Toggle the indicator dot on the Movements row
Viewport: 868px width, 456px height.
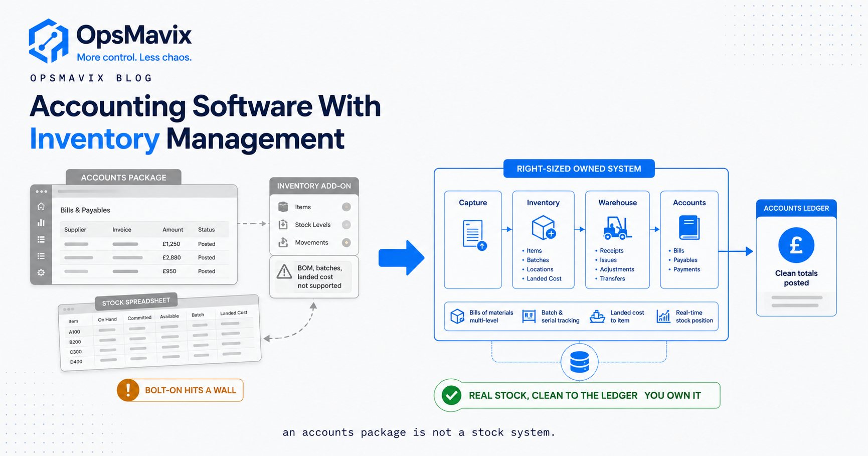tap(346, 242)
